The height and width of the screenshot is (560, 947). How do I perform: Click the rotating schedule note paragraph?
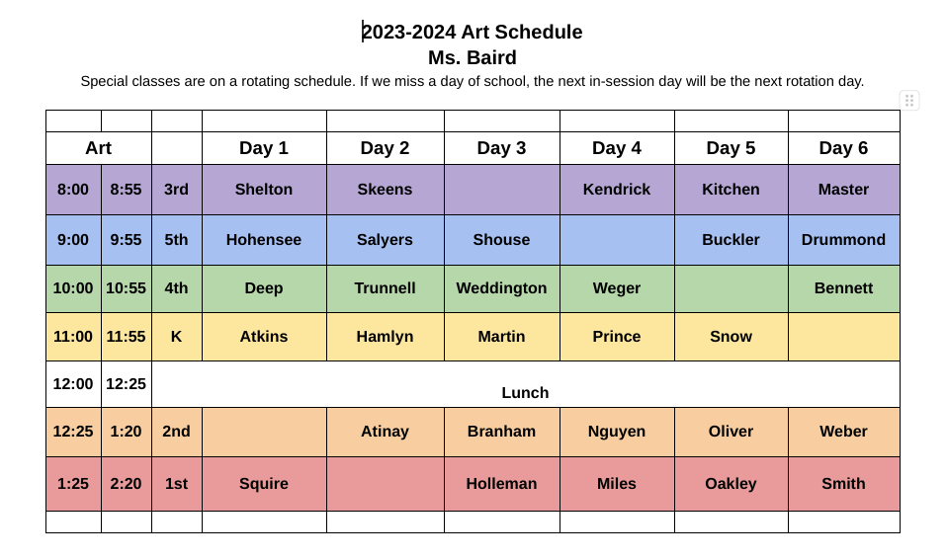coord(473,81)
